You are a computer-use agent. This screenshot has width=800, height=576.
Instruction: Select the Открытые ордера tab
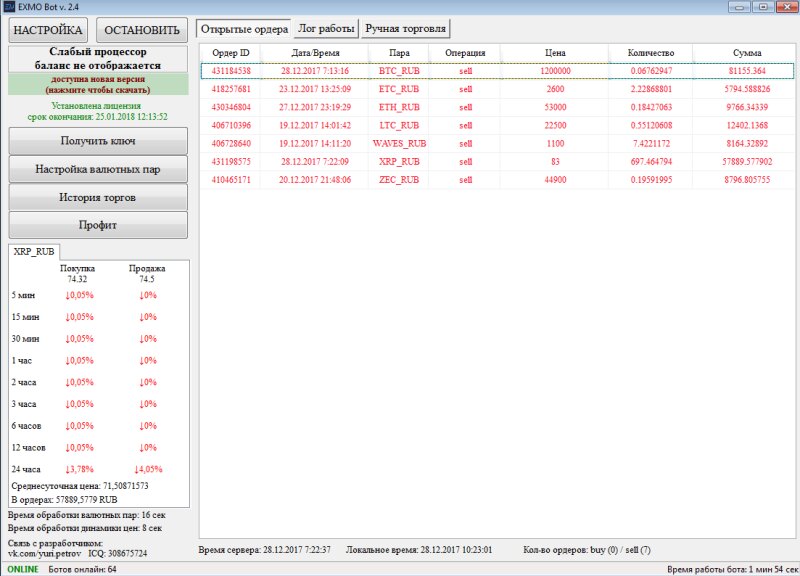(244, 29)
